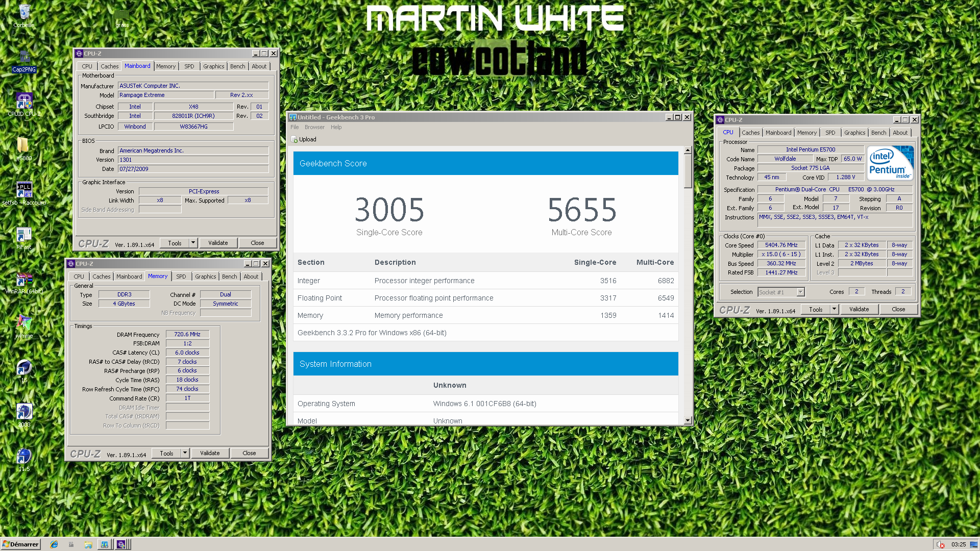Click the Geekbench vertical scrollbar thumb
980x551 pixels.
[x=688, y=170]
